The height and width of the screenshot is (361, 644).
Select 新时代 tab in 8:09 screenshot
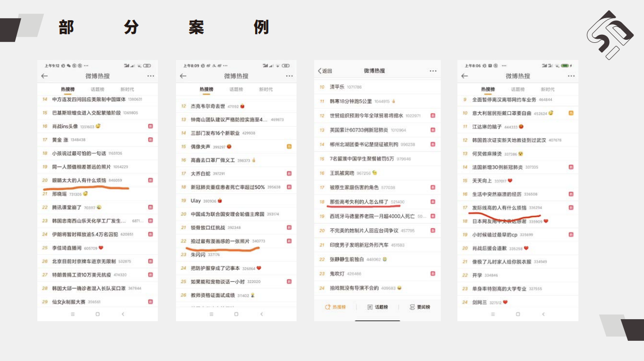[x=266, y=89]
